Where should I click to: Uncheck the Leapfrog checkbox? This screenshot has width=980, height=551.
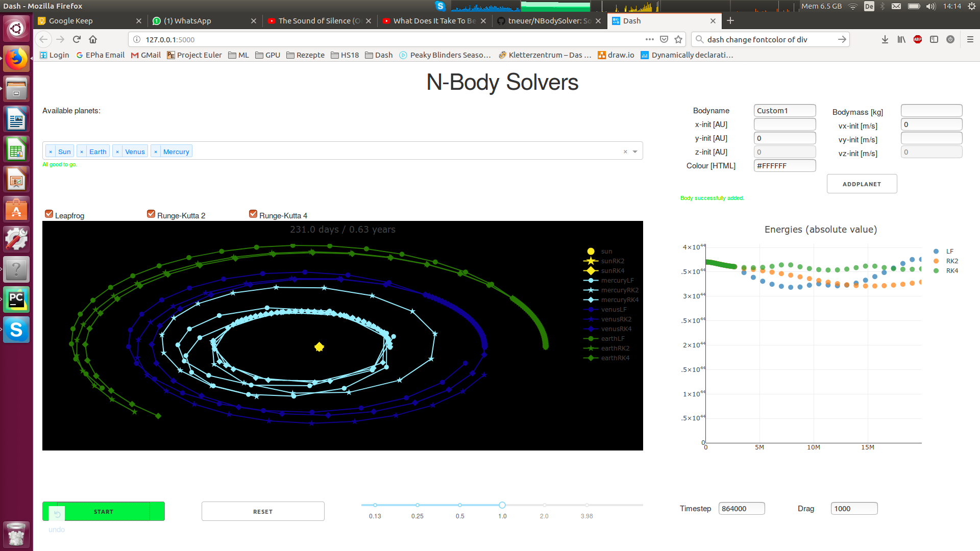click(49, 214)
